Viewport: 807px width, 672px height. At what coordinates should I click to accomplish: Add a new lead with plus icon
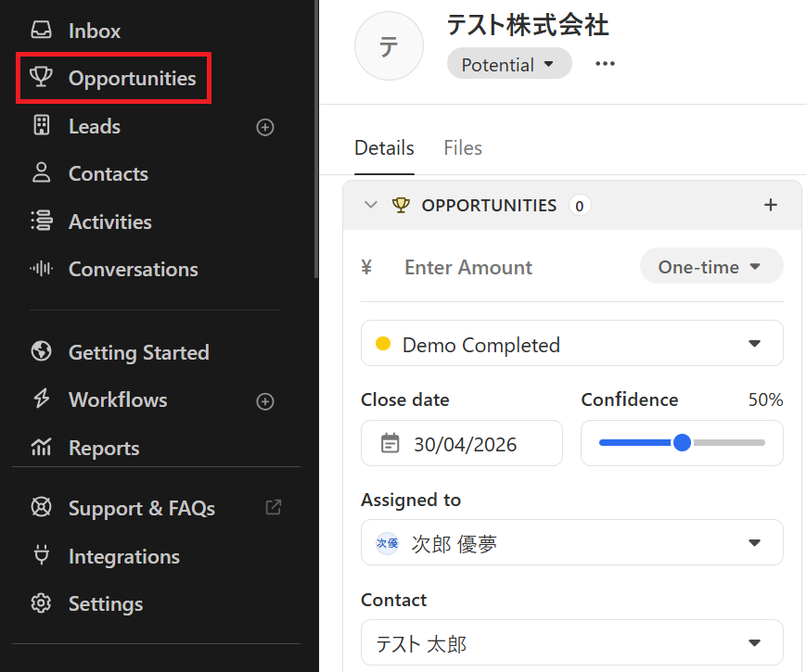[x=265, y=127]
